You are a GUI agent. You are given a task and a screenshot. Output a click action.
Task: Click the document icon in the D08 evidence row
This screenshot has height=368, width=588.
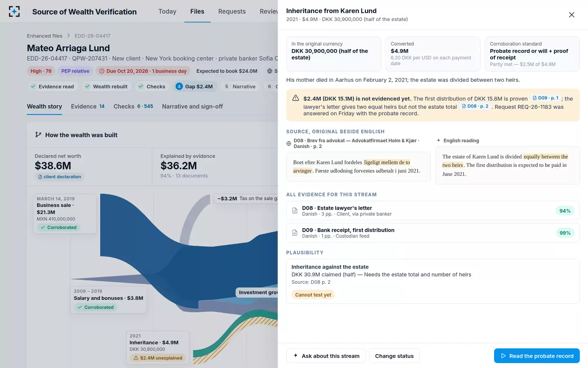pos(295,211)
